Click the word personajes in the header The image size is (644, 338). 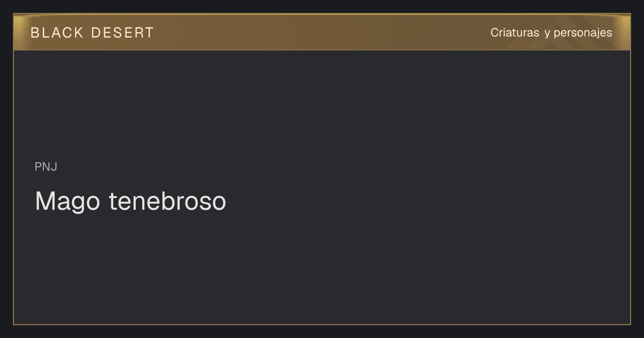coord(583,33)
